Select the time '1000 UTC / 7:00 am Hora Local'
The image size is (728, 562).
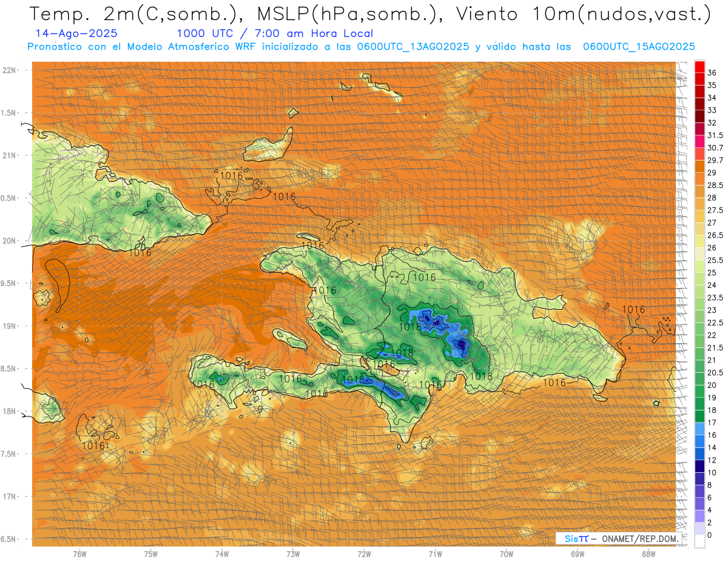tap(275, 33)
